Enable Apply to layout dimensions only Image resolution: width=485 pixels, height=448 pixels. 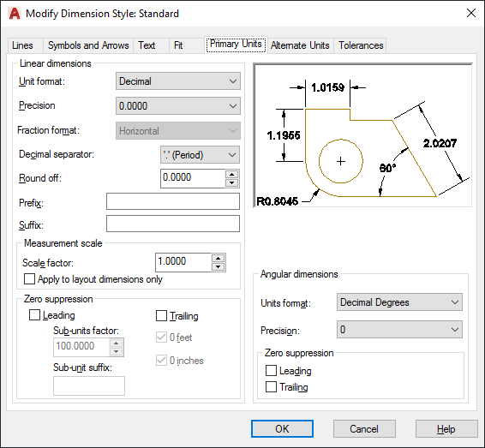pyautogui.click(x=30, y=279)
